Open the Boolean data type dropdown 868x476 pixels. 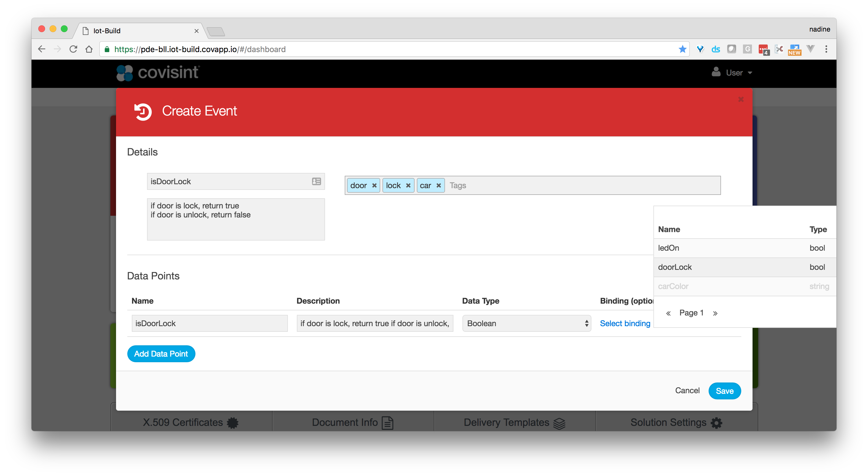tap(526, 323)
